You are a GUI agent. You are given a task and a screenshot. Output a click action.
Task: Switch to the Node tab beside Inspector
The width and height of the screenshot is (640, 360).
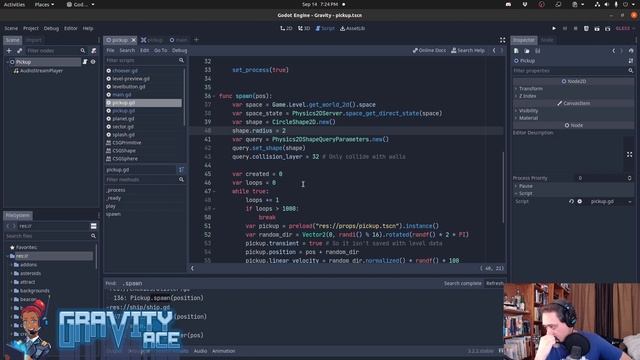click(547, 40)
